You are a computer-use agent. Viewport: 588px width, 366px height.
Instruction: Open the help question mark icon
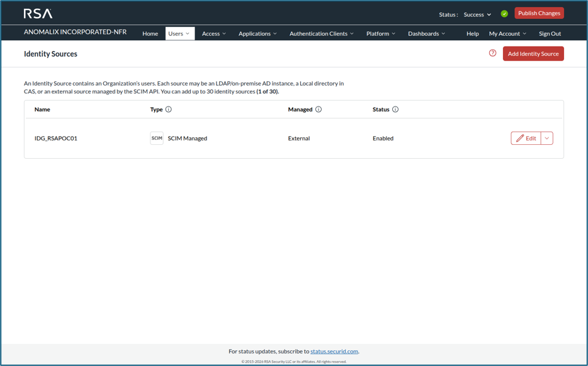492,54
